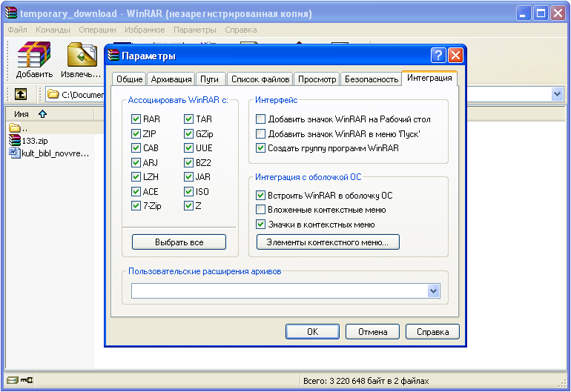
Task: Switch to the Архивация tab
Action: [171, 79]
